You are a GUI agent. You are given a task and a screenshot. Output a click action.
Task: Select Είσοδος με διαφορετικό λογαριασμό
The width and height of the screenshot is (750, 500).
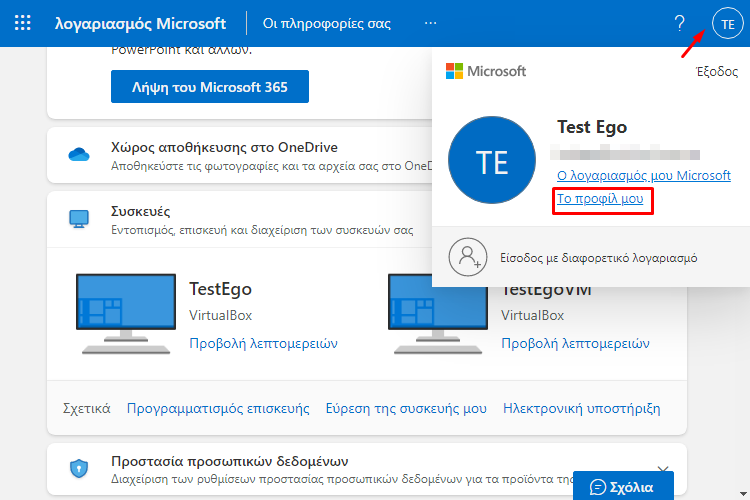(x=598, y=258)
